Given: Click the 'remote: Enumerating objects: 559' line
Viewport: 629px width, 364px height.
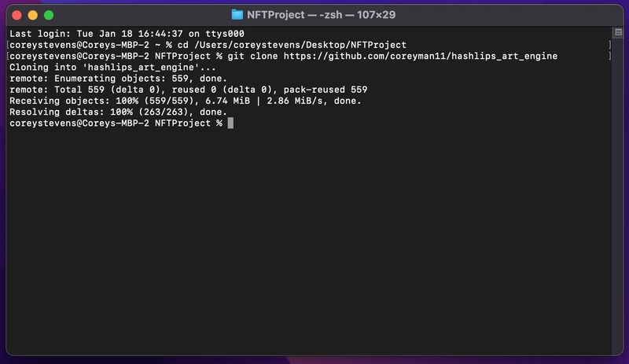Looking at the screenshot, I should (x=119, y=79).
